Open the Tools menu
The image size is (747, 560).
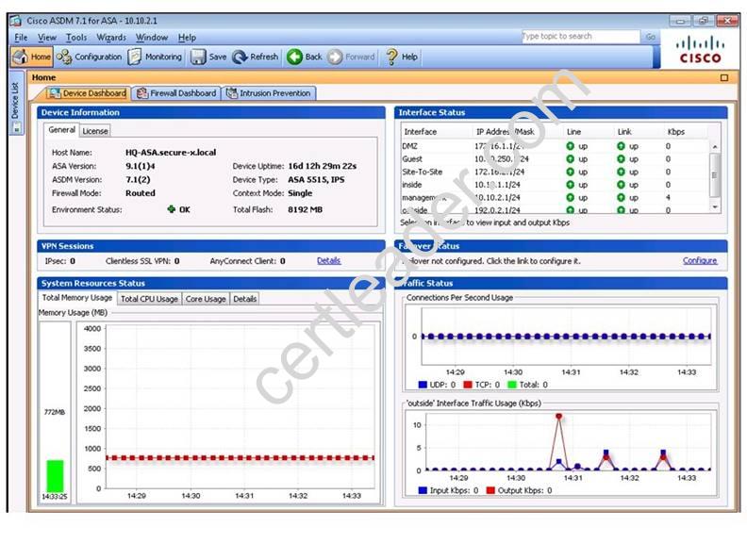[76, 37]
